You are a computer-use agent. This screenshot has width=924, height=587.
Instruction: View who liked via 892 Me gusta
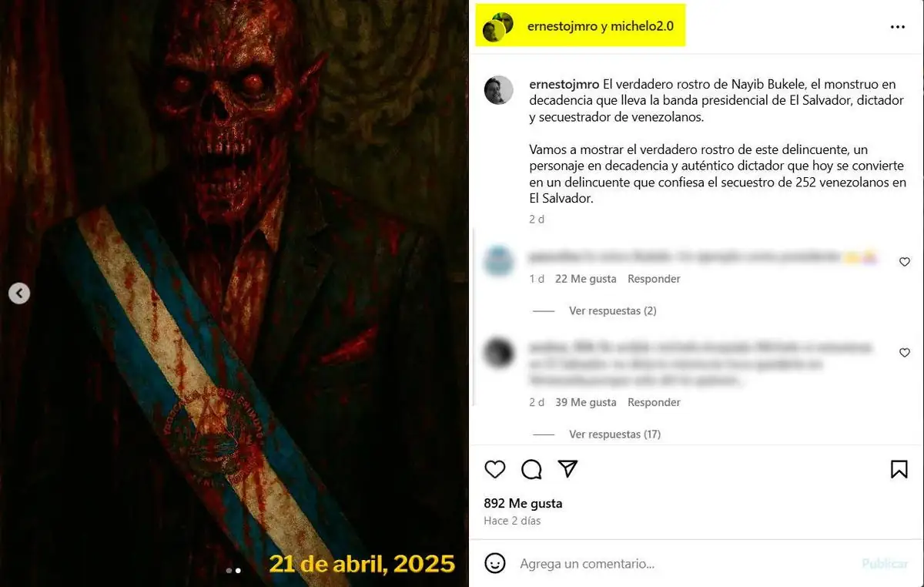[x=523, y=503]
